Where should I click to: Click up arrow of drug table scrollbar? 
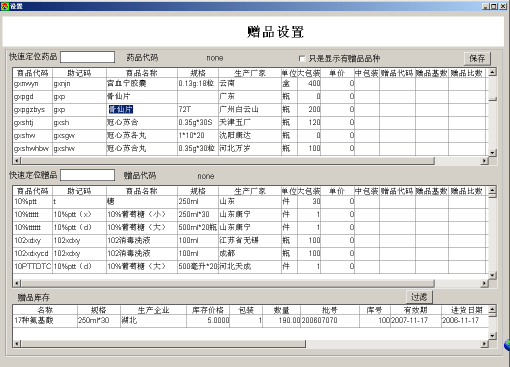493,72
